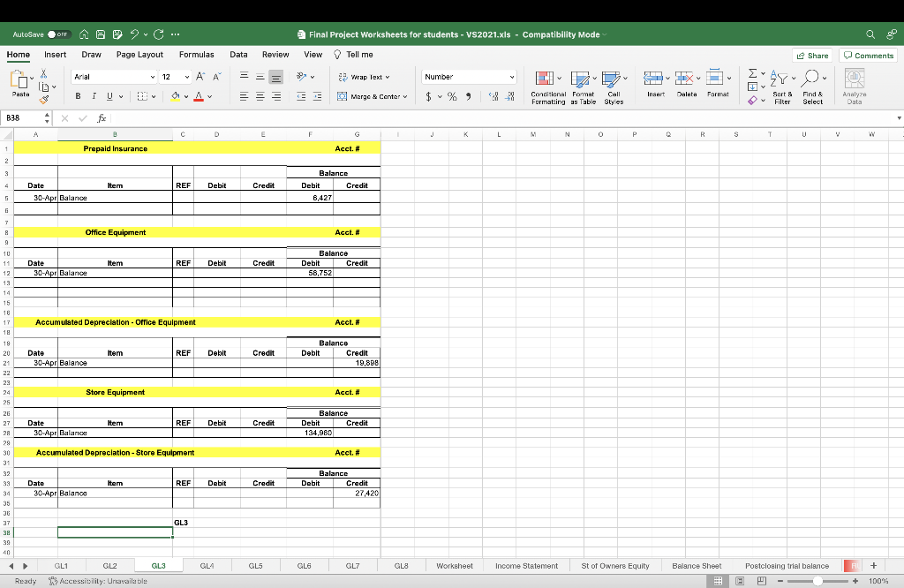Select the Prepaid Insurance balance cell 6,427

click(x=310, y=198)
